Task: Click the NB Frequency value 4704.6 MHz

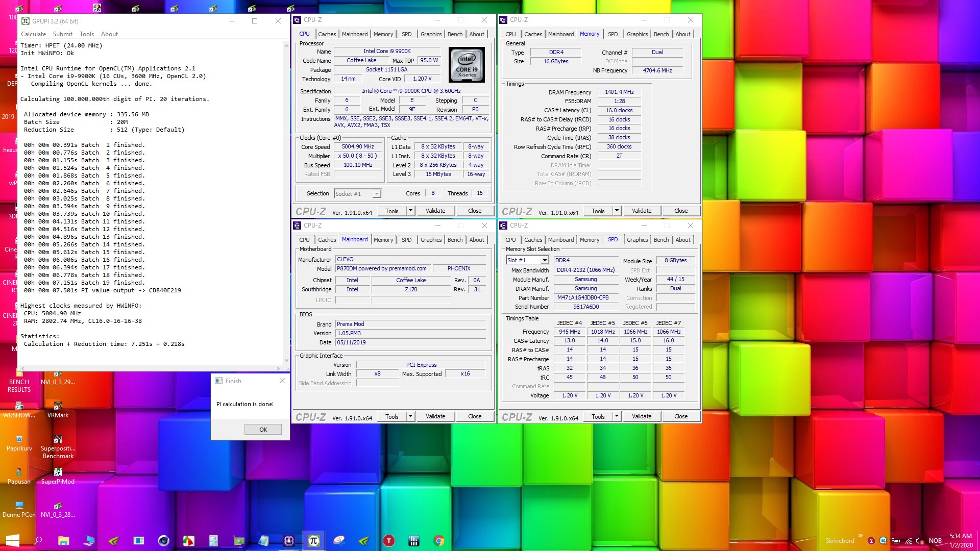Action: 657,70
